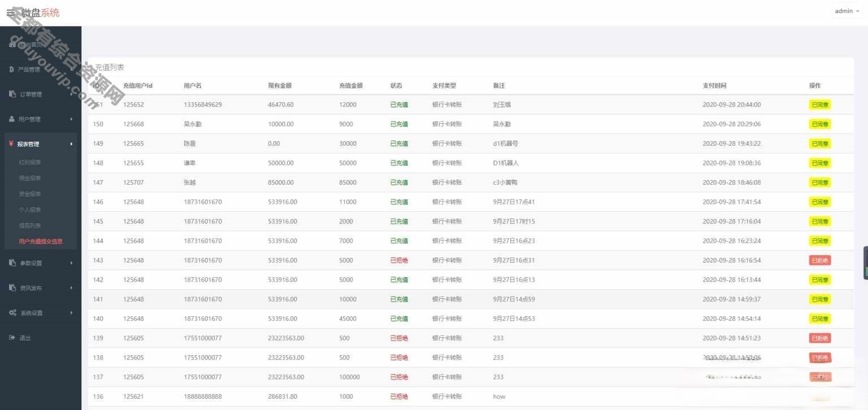Click the bitcoin icon beside 产品管理

click(11, 69)
